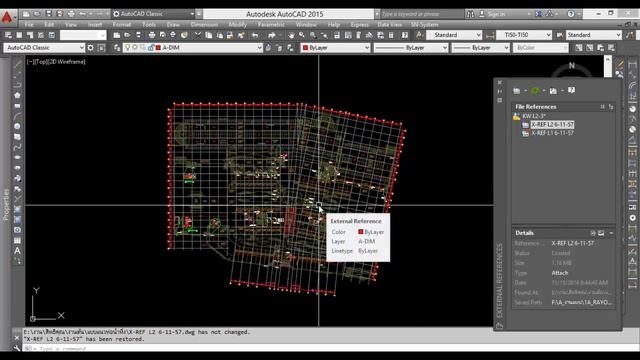Open the Modify menu
Viewport: 640px width, 360px height.
[238, 24]
